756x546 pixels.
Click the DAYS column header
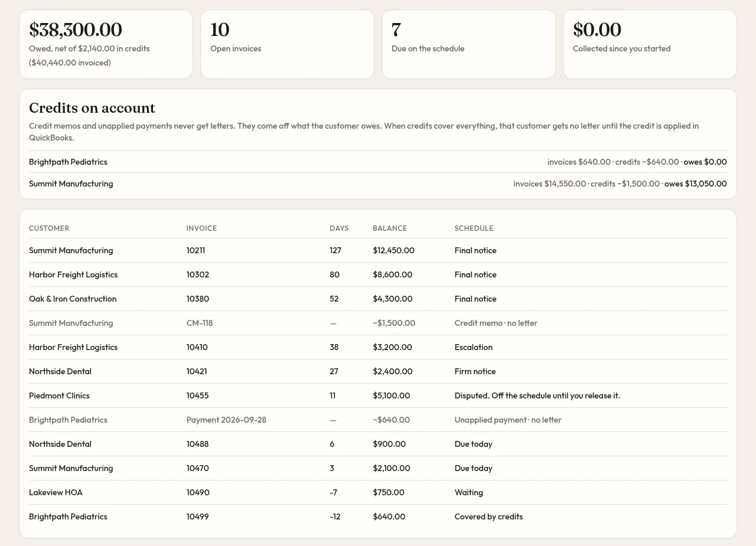tap(339, 228)
